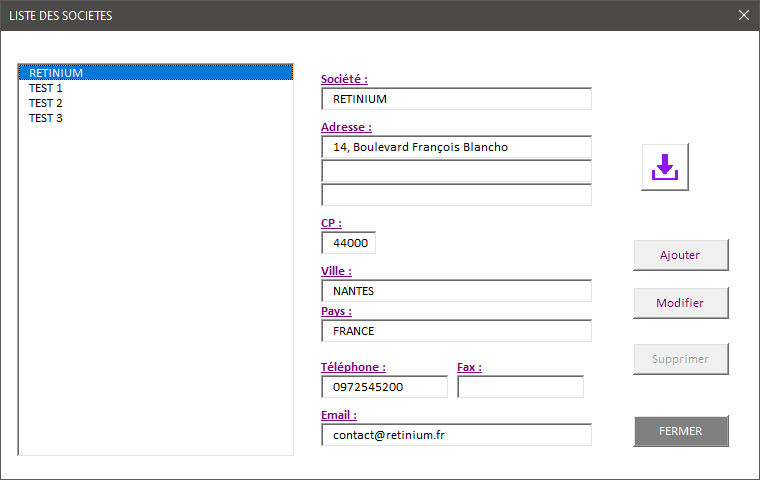760x480 pixels.
Task: Click the Supprimer button
Action: pos(680,359)
